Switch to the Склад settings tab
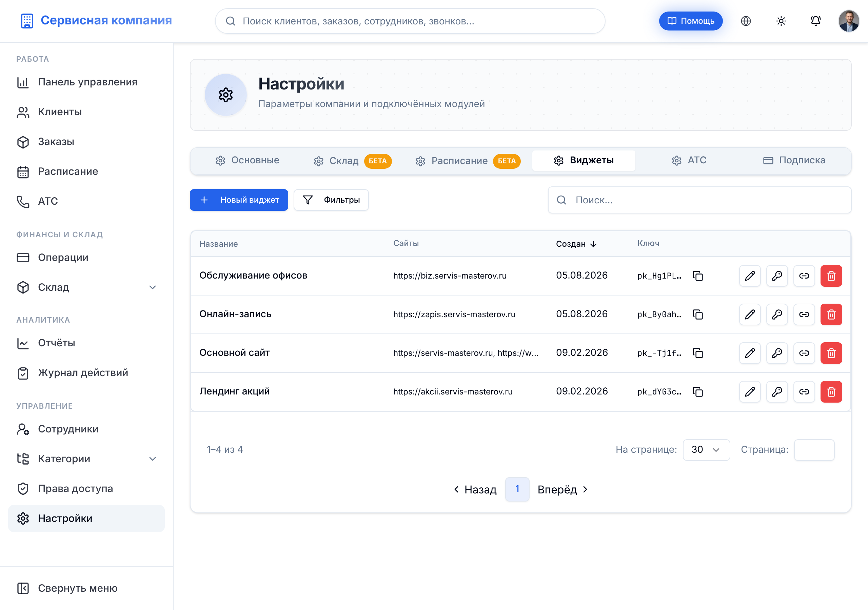Screen dimensions: 868x610 [352, 161]
